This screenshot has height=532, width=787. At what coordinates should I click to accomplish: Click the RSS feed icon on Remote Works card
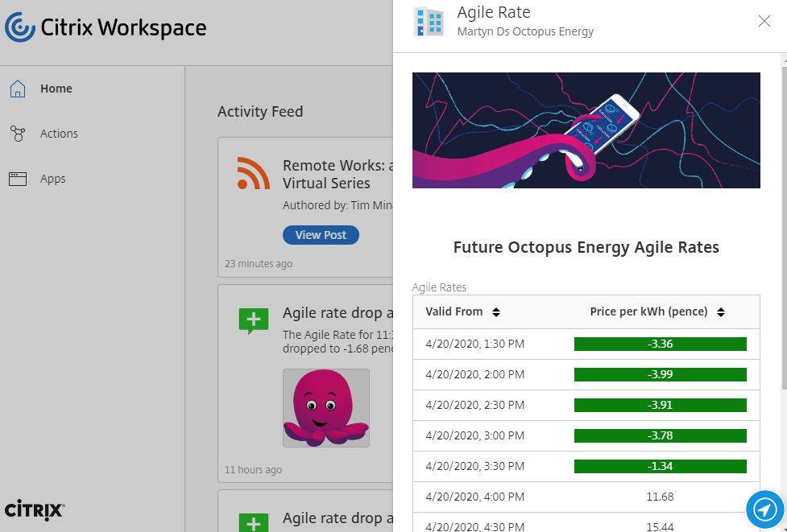click(x=253, y=174)
